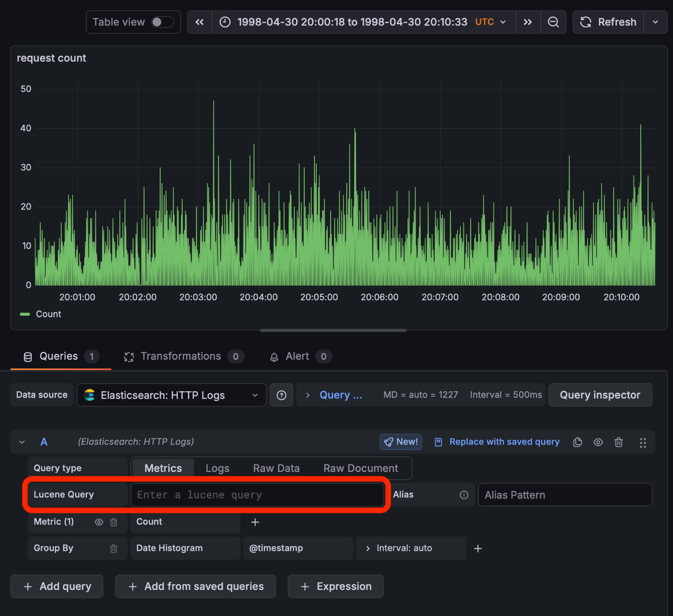The image size is (673, 616).
Task: Toggle the Table view switch
Action: pos(162,22)
